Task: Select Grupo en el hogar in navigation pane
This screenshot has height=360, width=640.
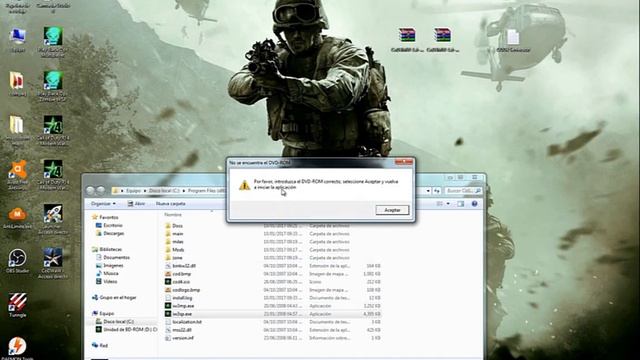Action: 114,298
